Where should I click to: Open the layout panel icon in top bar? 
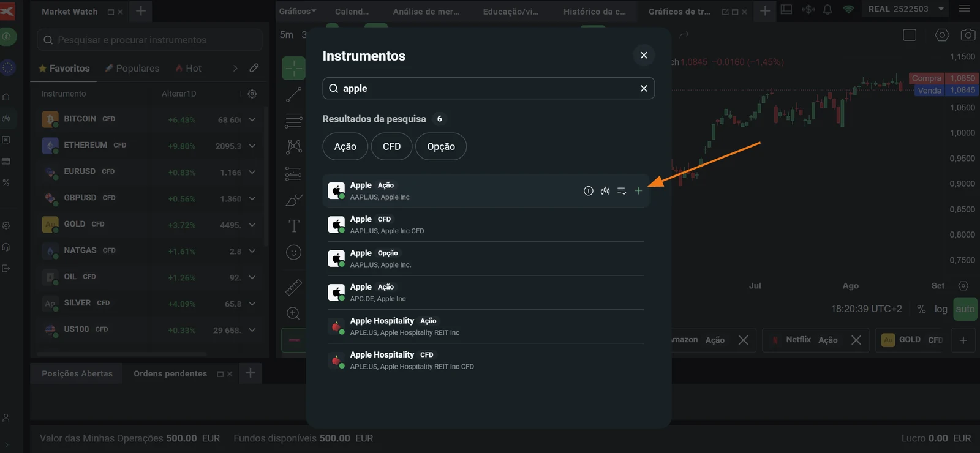(786, 10)
